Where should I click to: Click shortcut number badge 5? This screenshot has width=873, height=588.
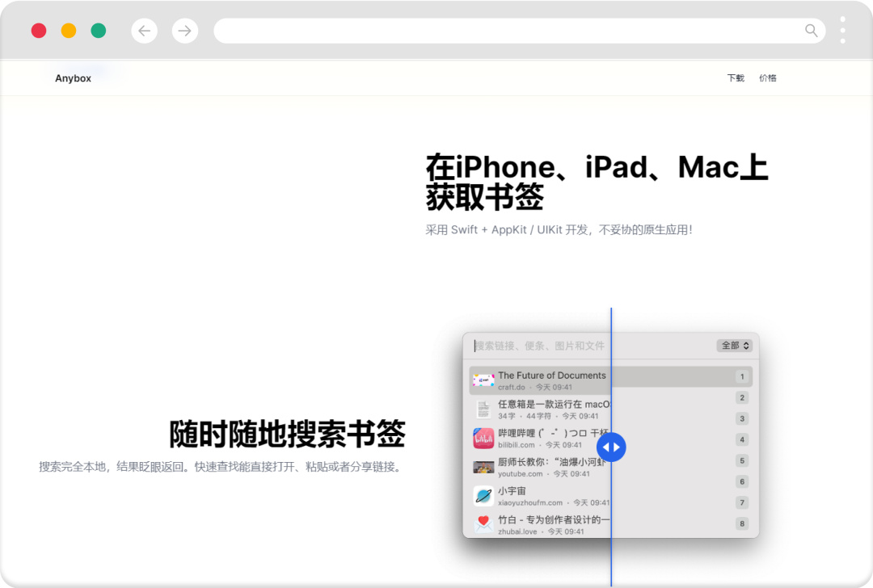click(741, 460)
